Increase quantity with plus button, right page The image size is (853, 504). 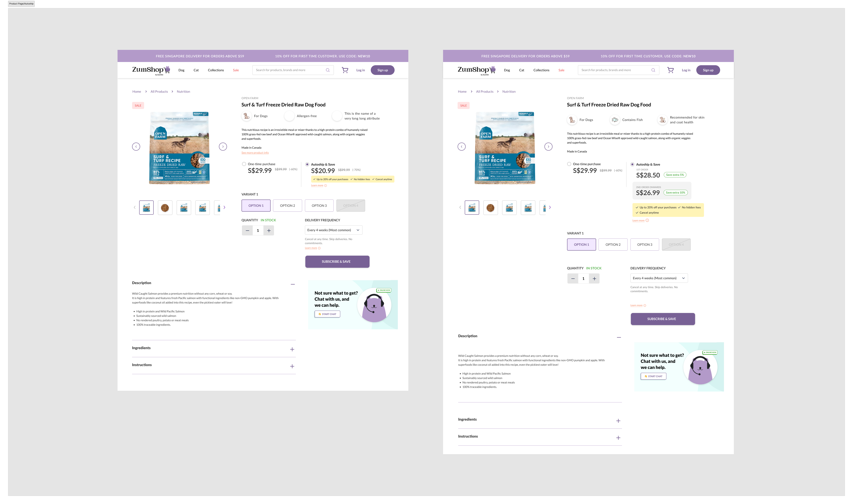click(594, 278)
